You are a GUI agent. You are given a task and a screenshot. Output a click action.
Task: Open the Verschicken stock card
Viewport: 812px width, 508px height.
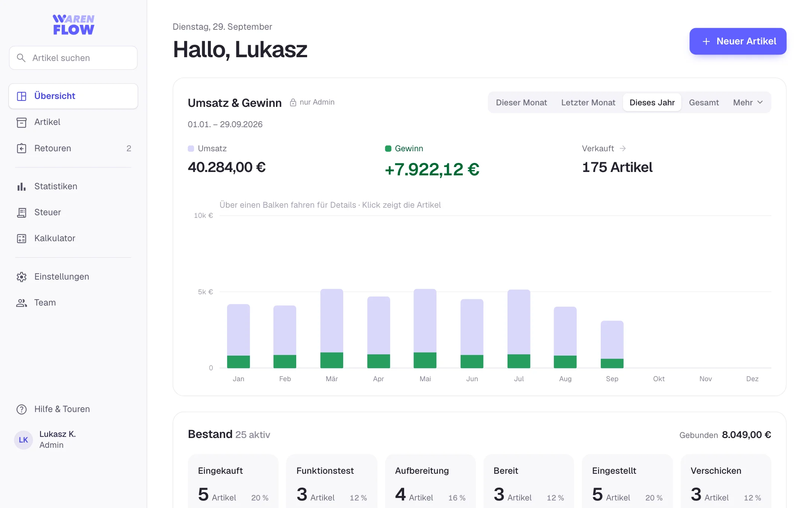(726, 482)
